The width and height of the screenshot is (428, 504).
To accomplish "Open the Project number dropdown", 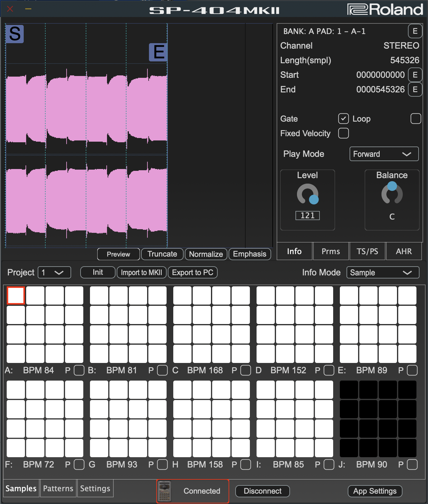I will 54,272.
